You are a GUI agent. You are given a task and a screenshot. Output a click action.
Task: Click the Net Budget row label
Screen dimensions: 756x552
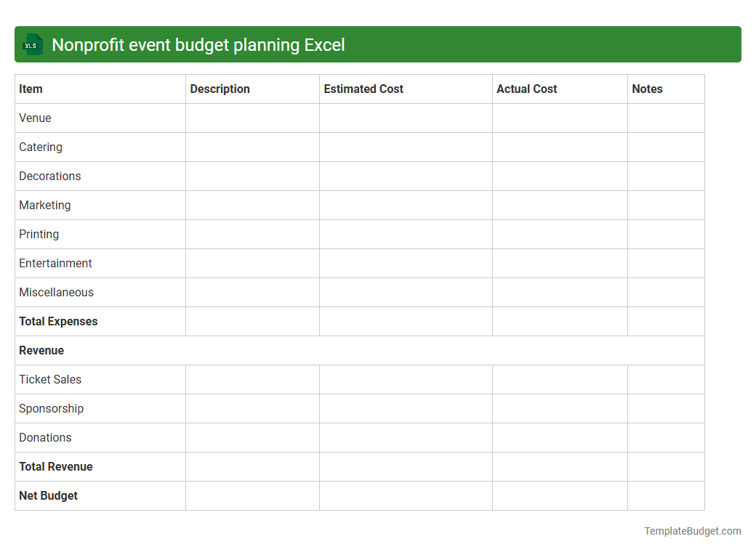tap(48, 495)
